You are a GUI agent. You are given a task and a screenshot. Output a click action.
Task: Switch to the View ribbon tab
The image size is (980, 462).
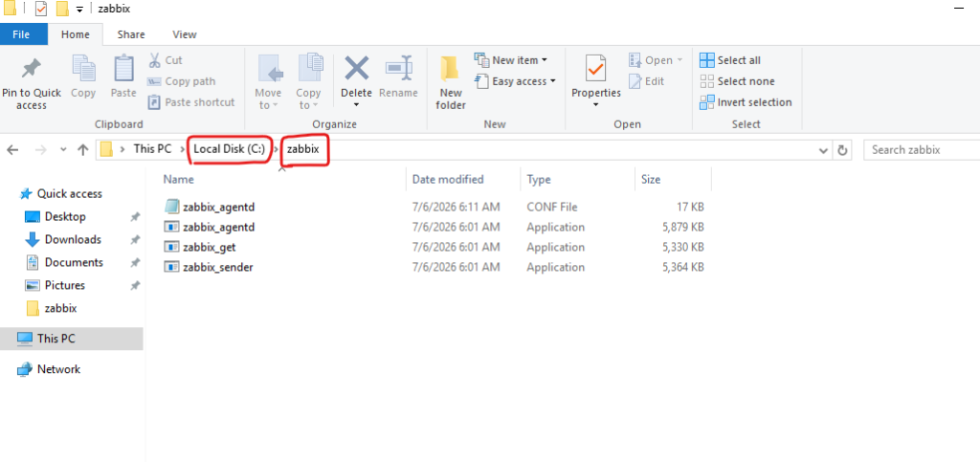pos(185,35)
